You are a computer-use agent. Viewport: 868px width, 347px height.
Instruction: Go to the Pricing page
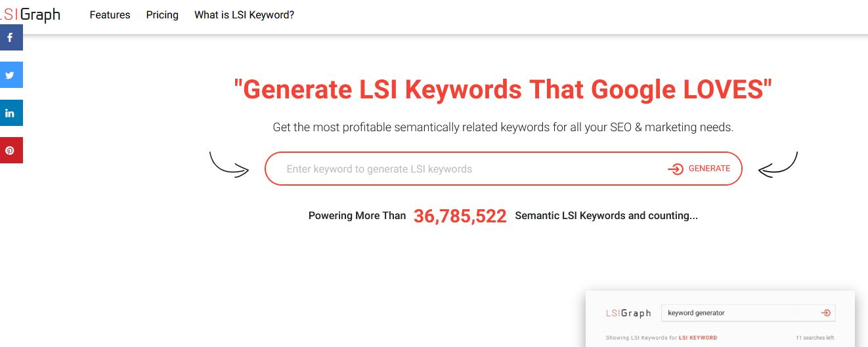(162, 14)
